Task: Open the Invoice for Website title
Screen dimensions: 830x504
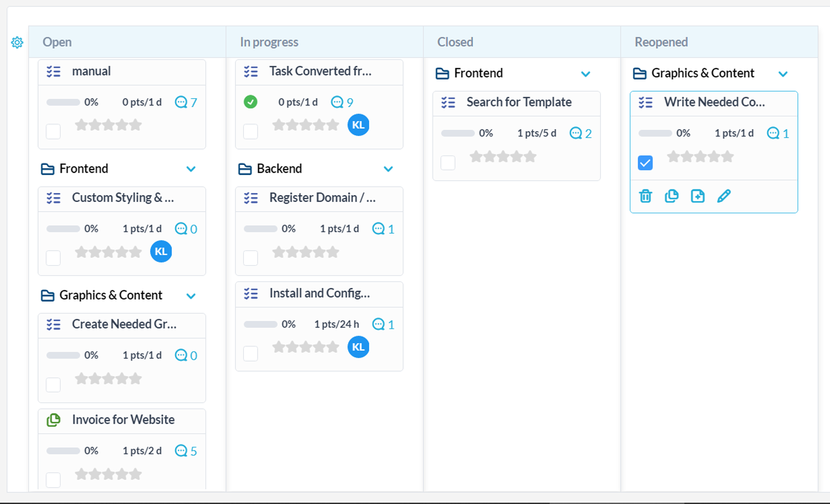Action: click(123, 420)
